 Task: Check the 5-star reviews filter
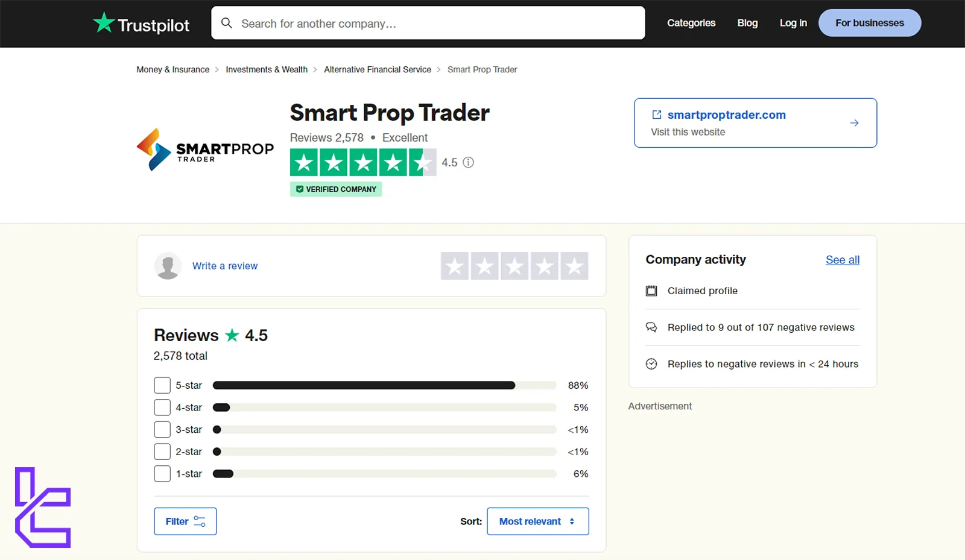coord(162,385)
